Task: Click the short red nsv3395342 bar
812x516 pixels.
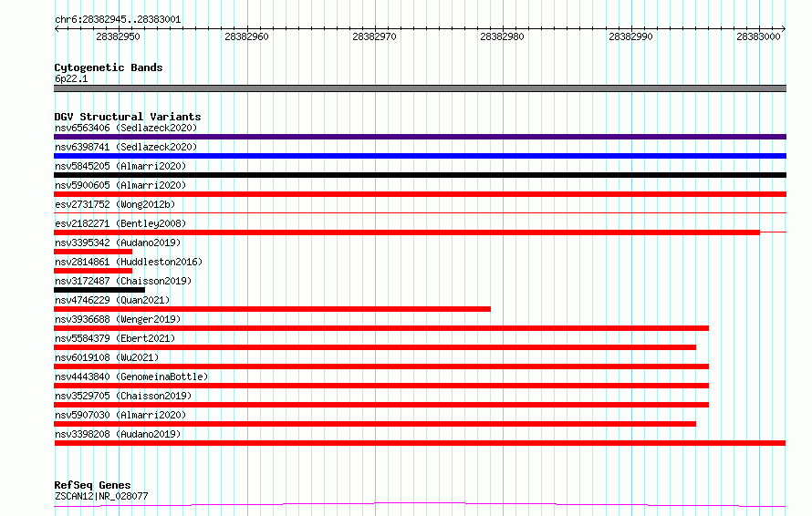Action: pos(93,252)
